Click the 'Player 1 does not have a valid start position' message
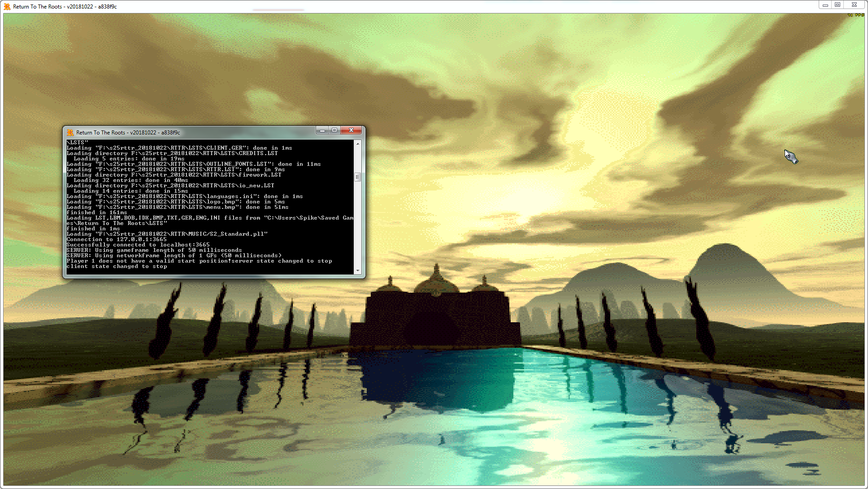 pyautogui.click(x=148, y=261)
